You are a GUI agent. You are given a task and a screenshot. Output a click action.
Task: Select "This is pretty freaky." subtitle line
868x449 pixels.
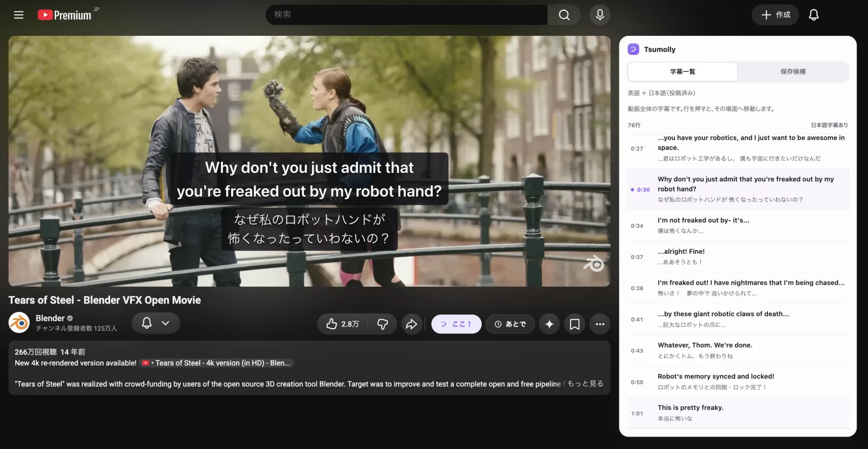(738, 413)
